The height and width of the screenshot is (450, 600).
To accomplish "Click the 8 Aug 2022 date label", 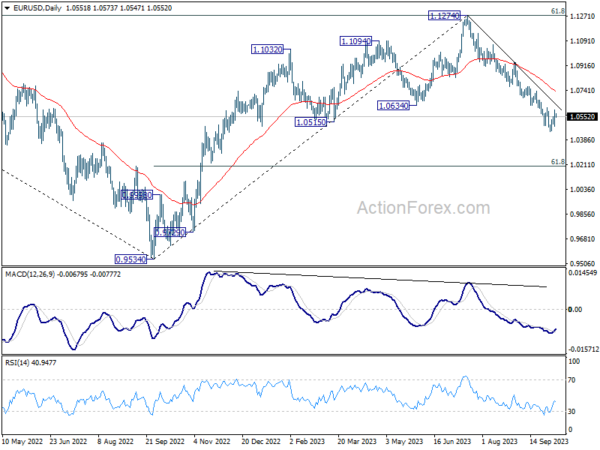I will pyautogui.click(x=116, y=442).
